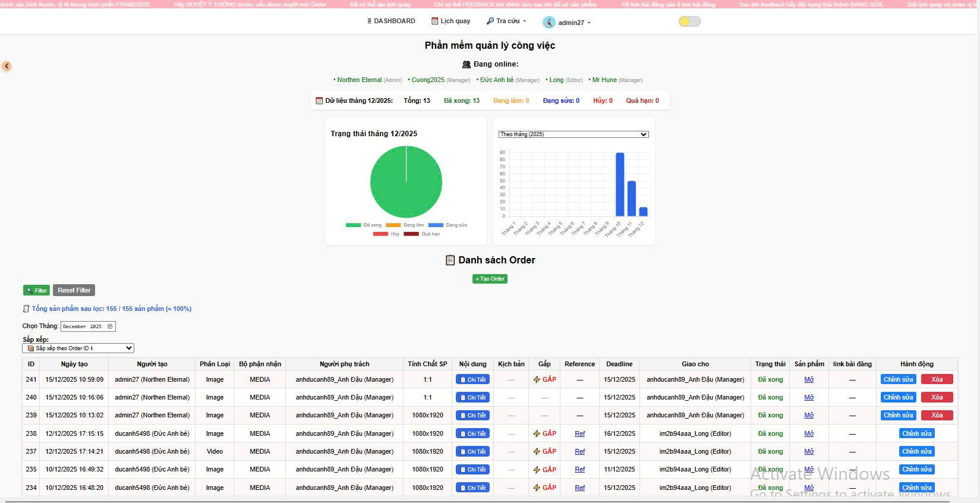980x503 pixels.
Task: Click the people icon beside Đang online
Action: tap(466, 64)
